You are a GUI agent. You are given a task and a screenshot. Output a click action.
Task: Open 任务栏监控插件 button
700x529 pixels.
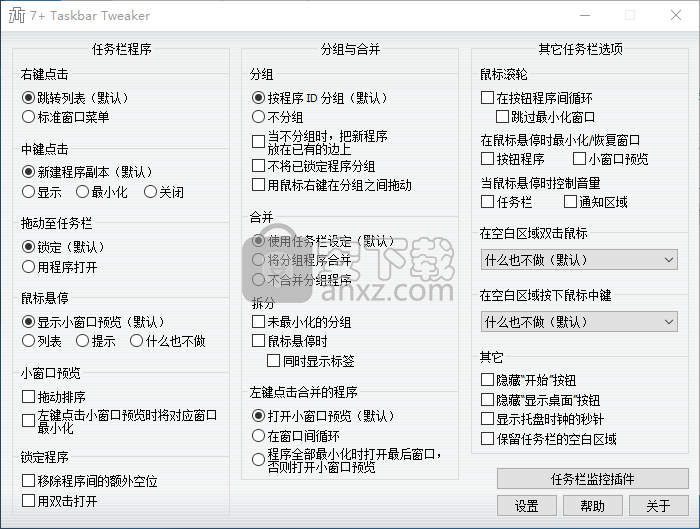592,479
